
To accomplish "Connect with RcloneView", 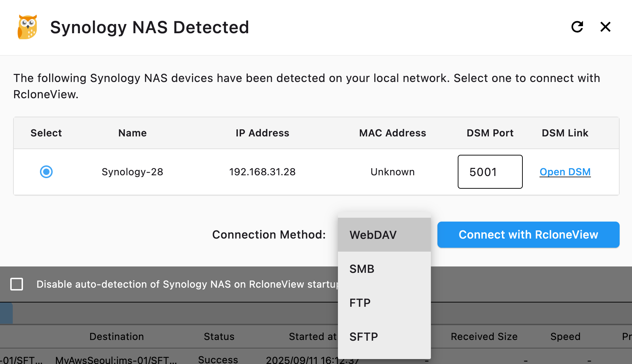I will [x=528, y=235].
